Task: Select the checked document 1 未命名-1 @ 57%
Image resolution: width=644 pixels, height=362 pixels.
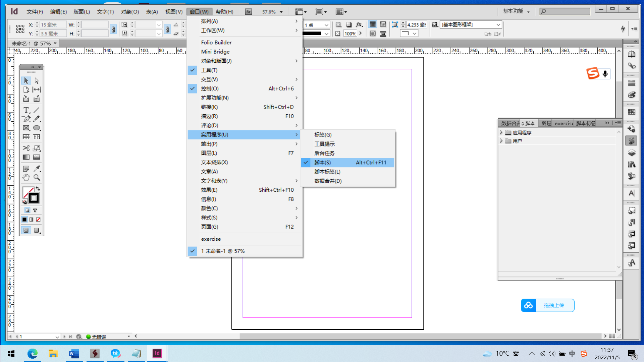Action: (x=245, y=251)
